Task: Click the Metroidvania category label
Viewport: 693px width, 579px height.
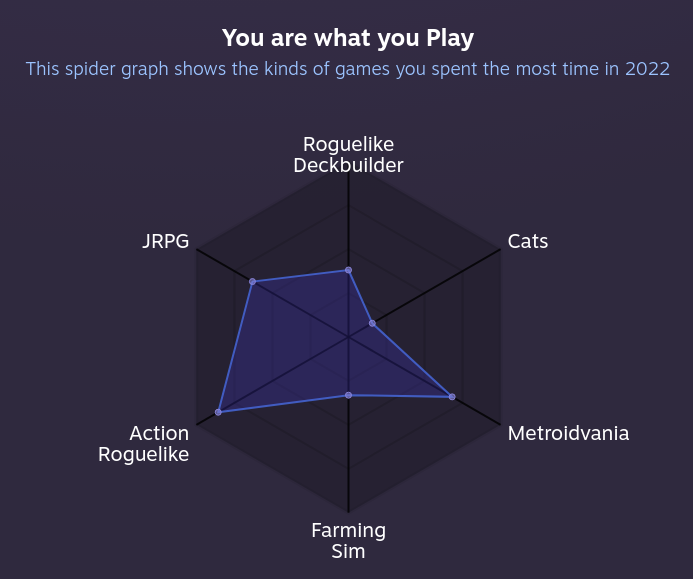Action: tap(568, 433)
